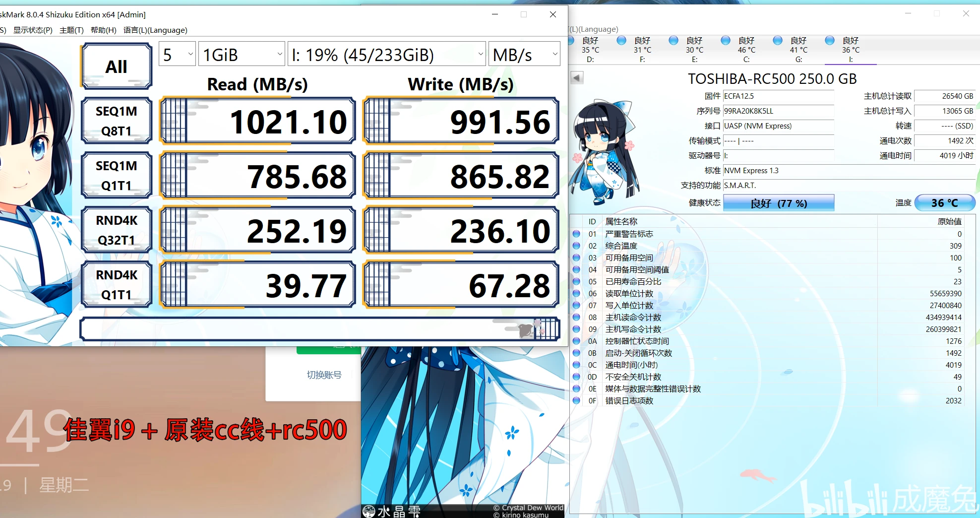Click status lamp beside attribute 01 严重警告标志

(x=576, y=234)
